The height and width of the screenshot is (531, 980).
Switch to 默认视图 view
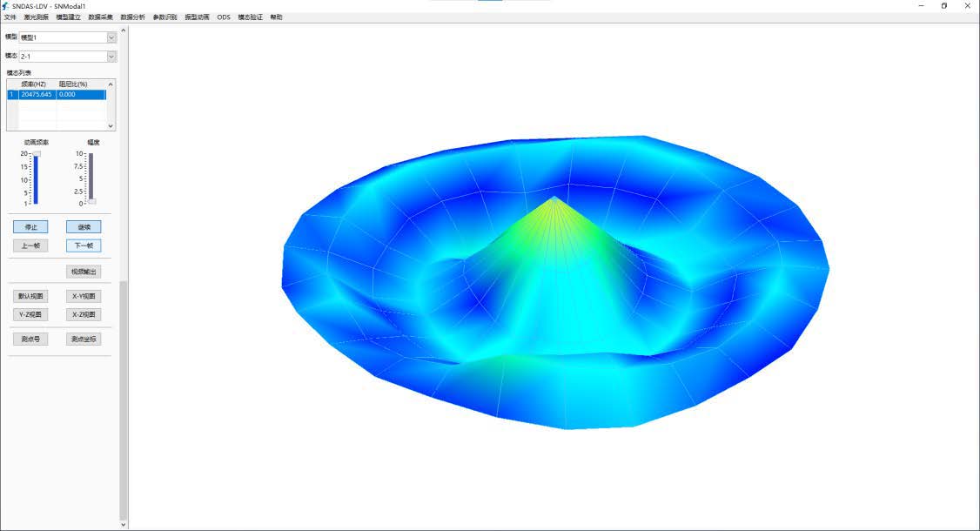[x=30, y=296]
